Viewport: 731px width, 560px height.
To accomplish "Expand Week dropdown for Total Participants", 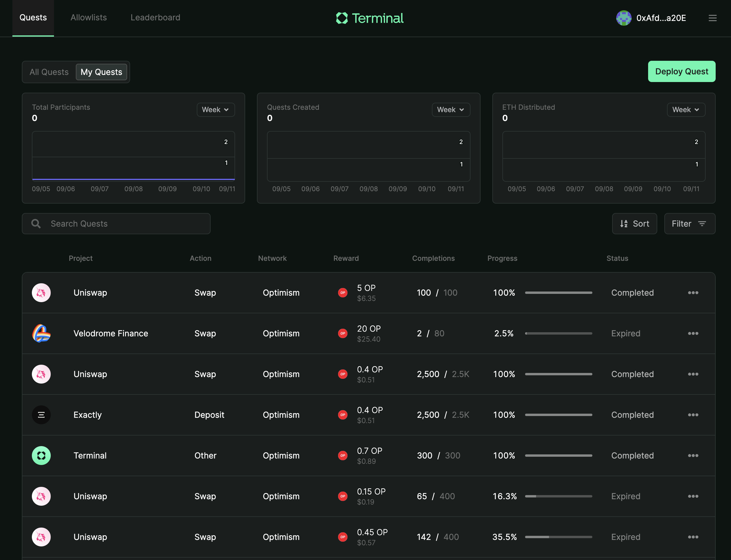I will [x=216, y=110].
